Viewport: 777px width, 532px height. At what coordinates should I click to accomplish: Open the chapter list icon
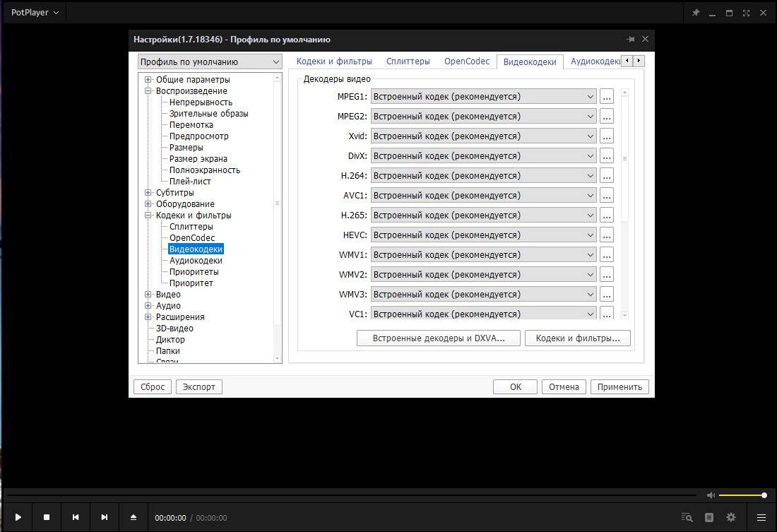point(709,517)
